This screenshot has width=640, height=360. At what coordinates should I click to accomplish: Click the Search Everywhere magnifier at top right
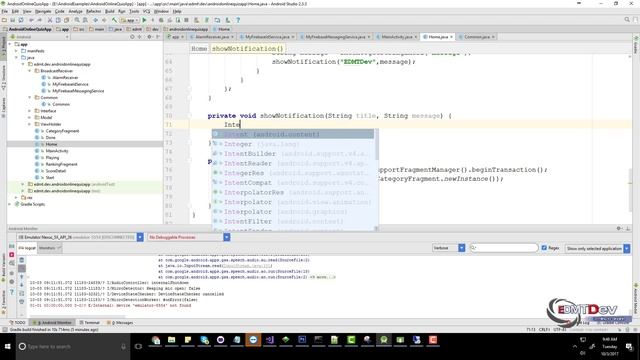click(627, 20)
